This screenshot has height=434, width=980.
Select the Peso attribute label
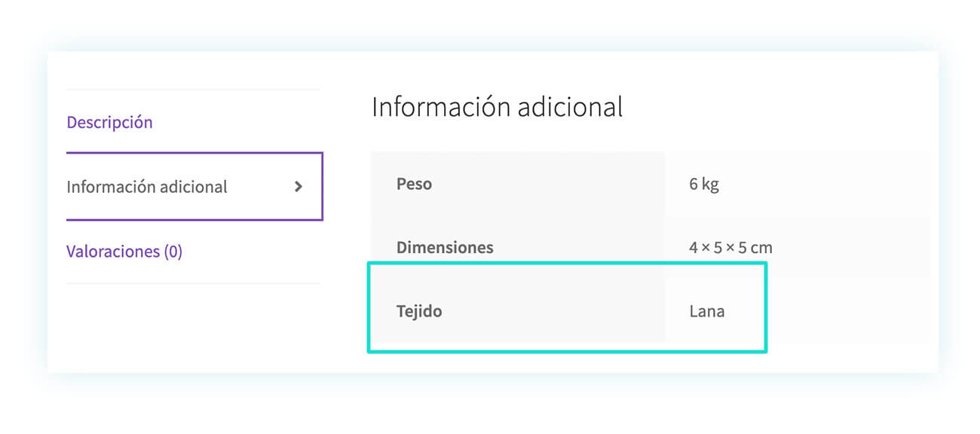tap(414, 184)
